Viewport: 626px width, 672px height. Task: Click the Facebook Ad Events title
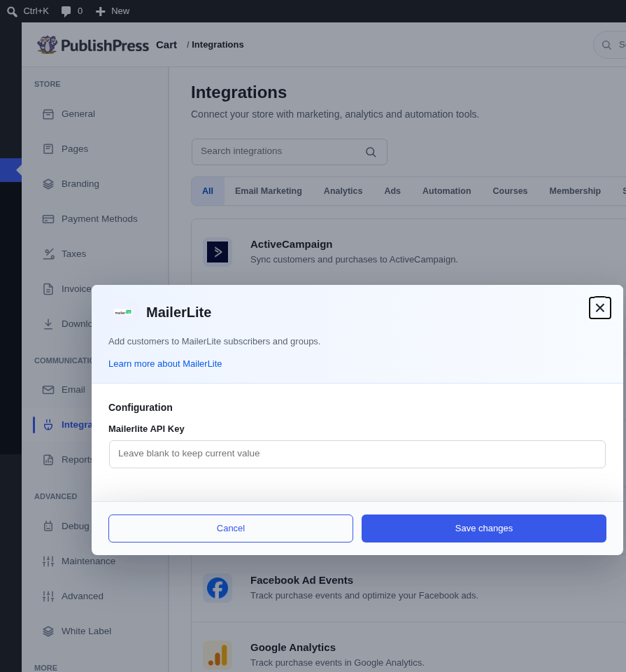[x=301, y=580]
